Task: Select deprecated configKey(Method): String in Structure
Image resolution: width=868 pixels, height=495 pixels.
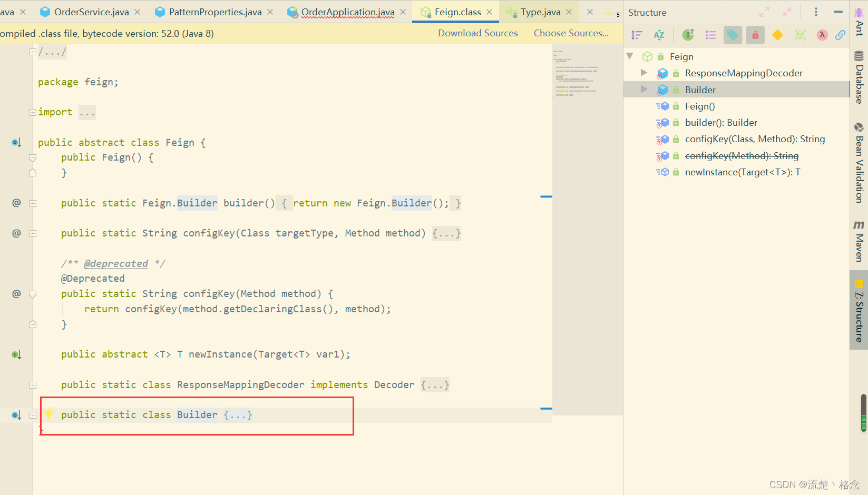Action: (742, 156)
